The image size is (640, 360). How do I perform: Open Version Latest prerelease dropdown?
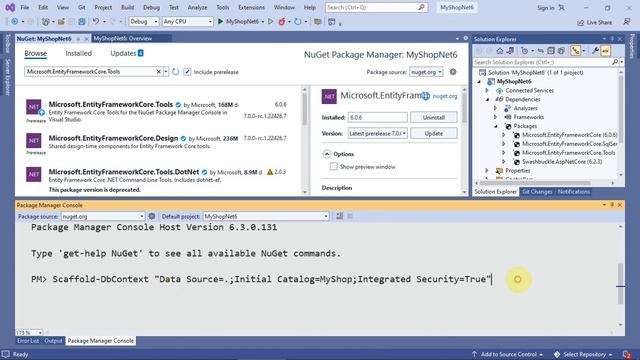[377, 133]
